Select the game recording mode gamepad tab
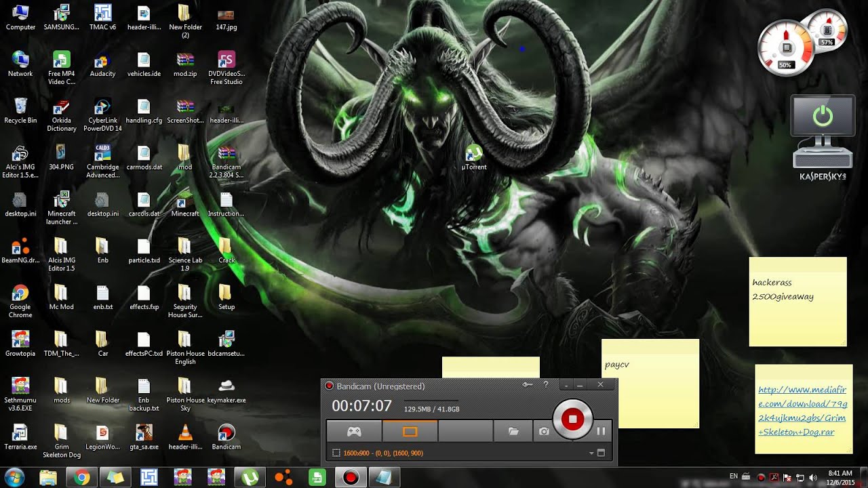This screenshot has height=488, width=868. click(354, 431)
